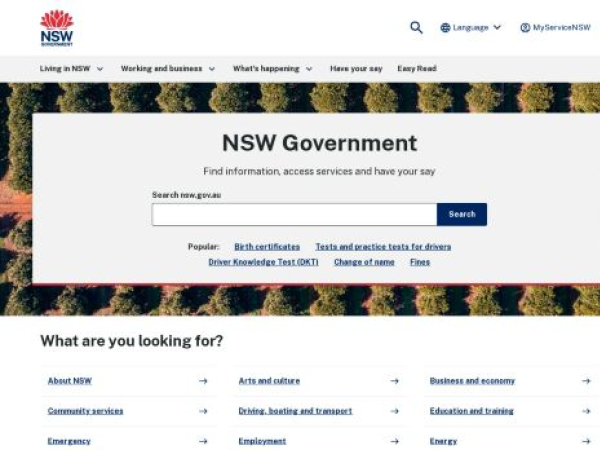
Task: Click the globe icon beside Language
Action: coord(445,28)
